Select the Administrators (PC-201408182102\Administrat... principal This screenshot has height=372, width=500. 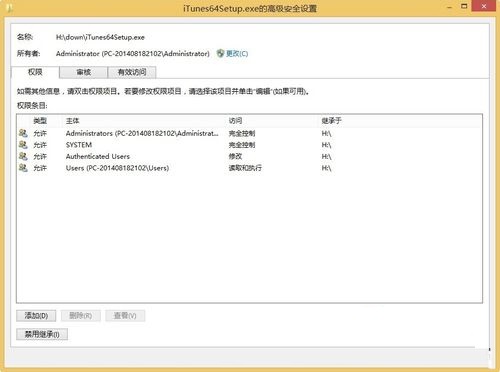142,133
